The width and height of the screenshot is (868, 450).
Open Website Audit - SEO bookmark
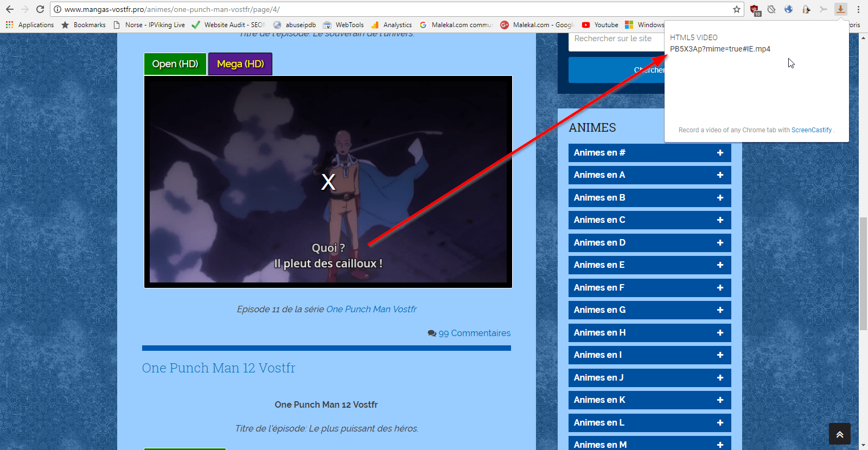[228, 25]
